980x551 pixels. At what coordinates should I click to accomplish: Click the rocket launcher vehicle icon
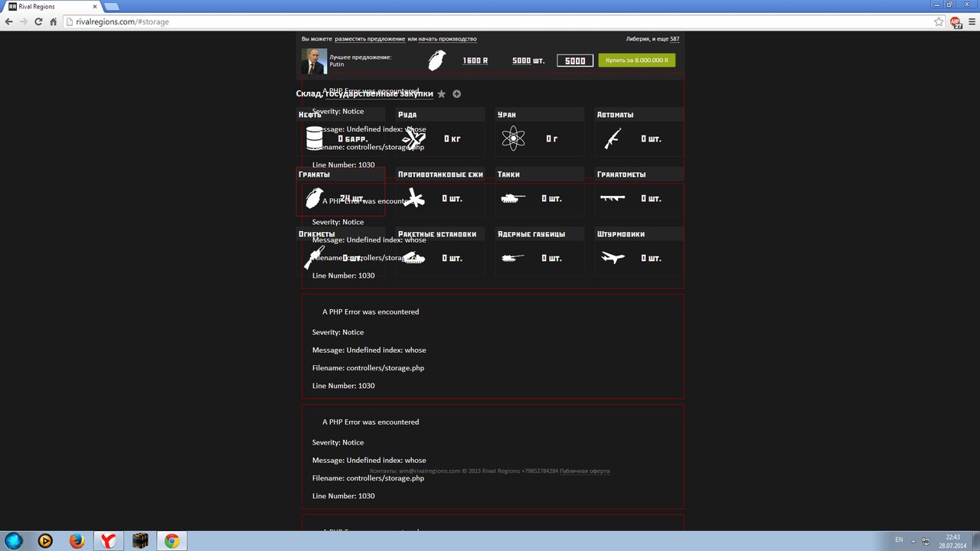tap(413, 258)
